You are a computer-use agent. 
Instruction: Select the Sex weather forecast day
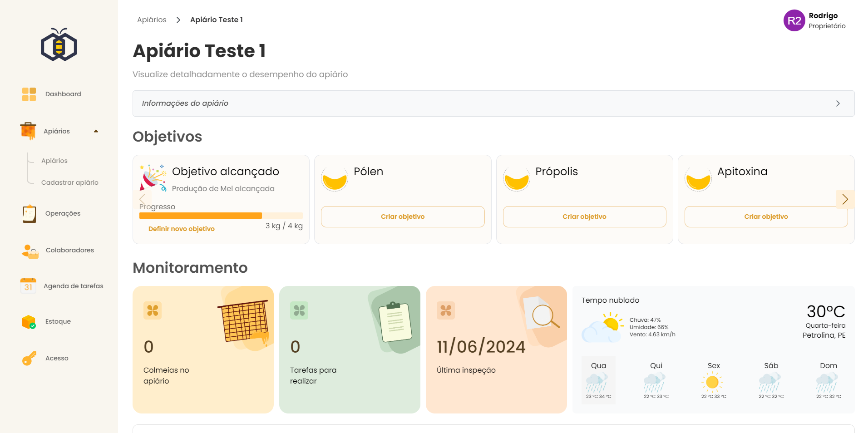(713, 380)
